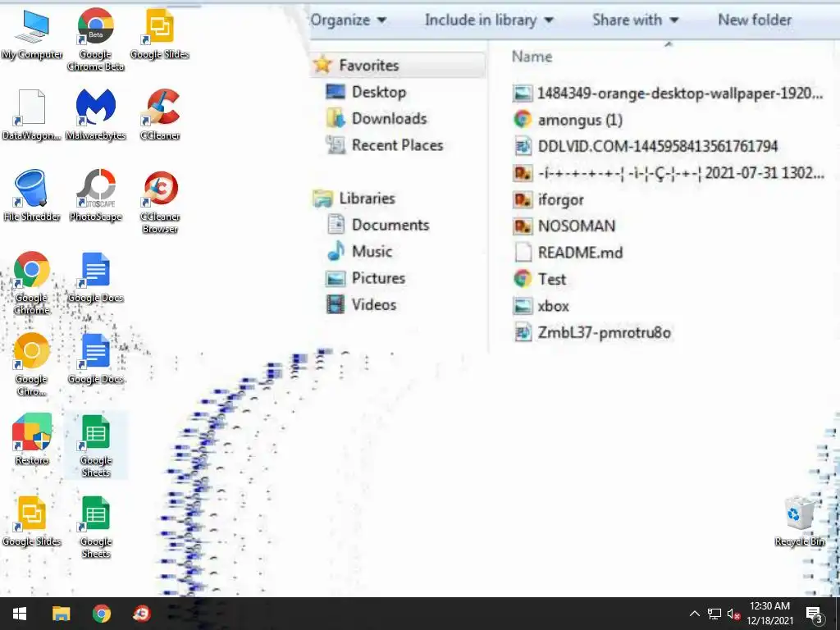840x630 pixels.
Task: Open CCleaner Browser from the taskbar
Action: click(x=142, y=614)
